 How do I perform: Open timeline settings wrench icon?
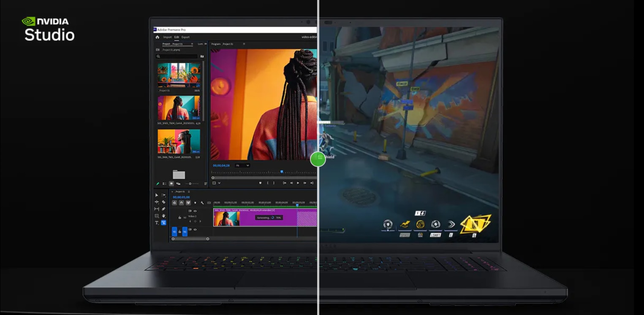tap(202, 203)
